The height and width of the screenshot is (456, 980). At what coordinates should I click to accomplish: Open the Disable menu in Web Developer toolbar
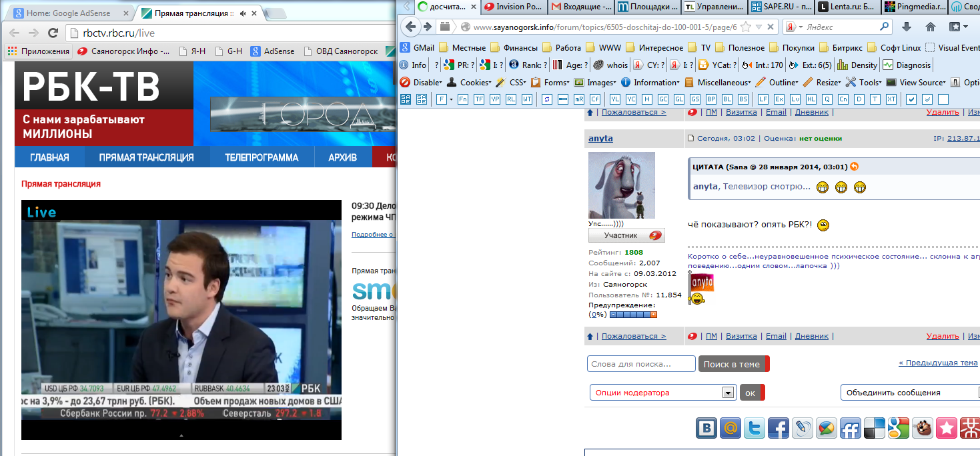(421, 83)
